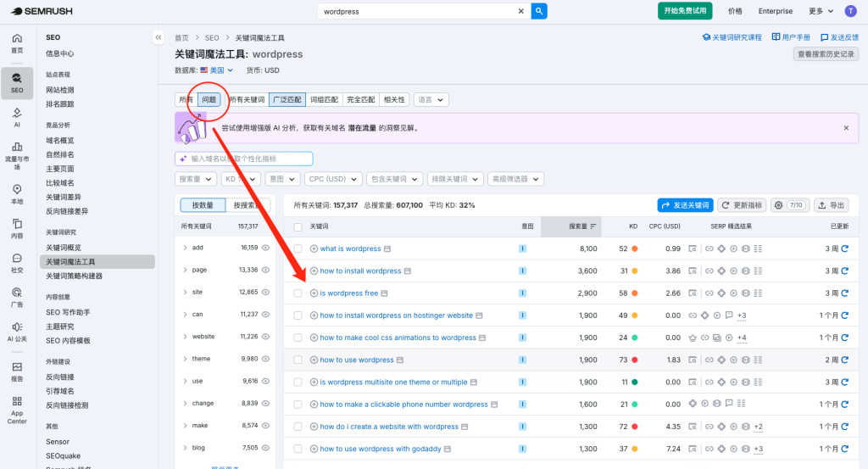Image resolution: width=868 pixels, height=469 pixels.
Task: Open table settings gear 7/10
Action: tap(791, 205)
